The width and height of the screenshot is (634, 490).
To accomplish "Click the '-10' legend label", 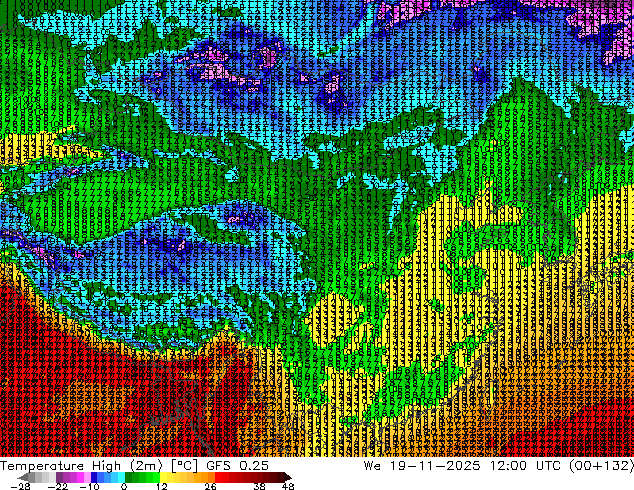I will [89, 486].
